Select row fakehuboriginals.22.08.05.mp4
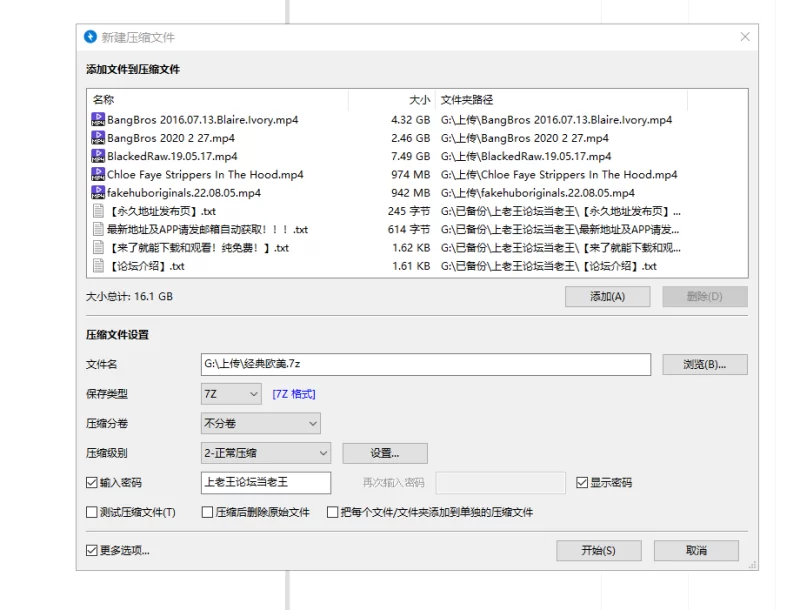Image resolution: width=800 pixels, height=610 pixels. (x=417, y=193)
